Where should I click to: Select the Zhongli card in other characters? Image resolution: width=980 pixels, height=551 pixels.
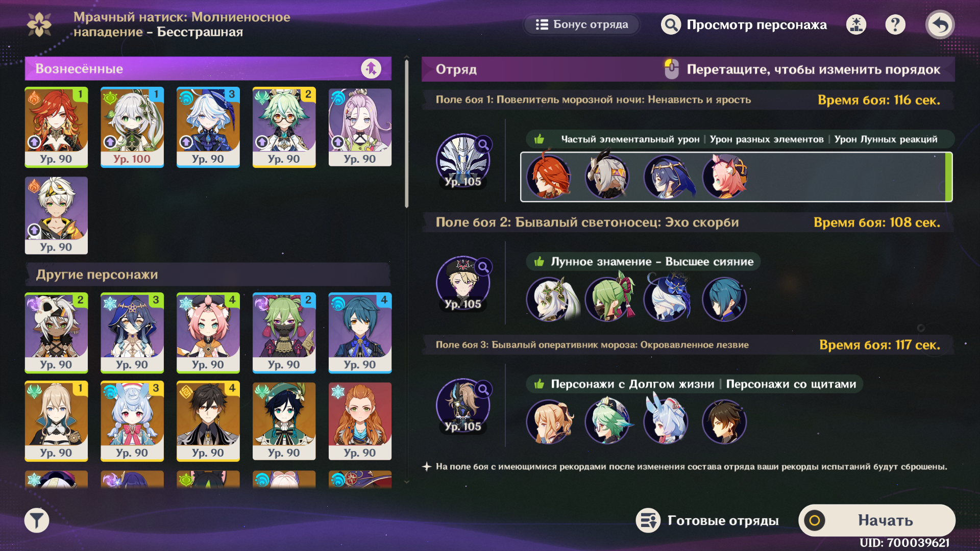208,421
